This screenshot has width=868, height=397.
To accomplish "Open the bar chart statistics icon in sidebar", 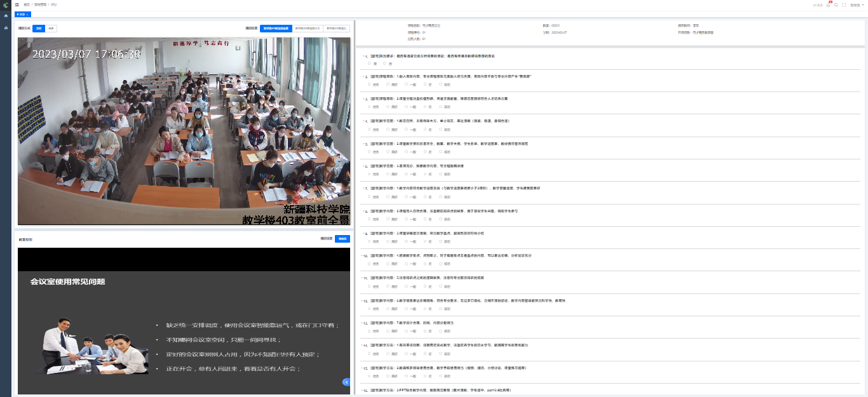I will tap(6, 27).
